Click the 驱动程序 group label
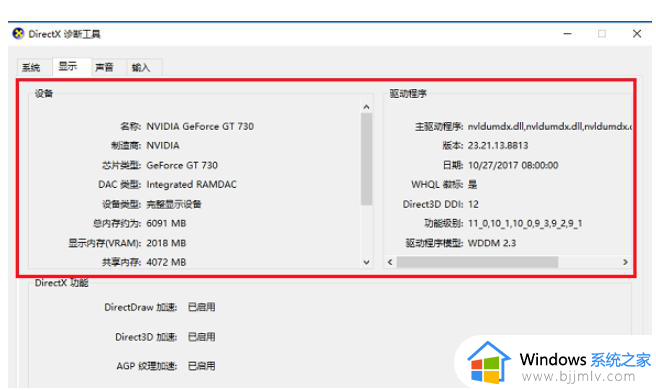 click(x=408, y=94)
